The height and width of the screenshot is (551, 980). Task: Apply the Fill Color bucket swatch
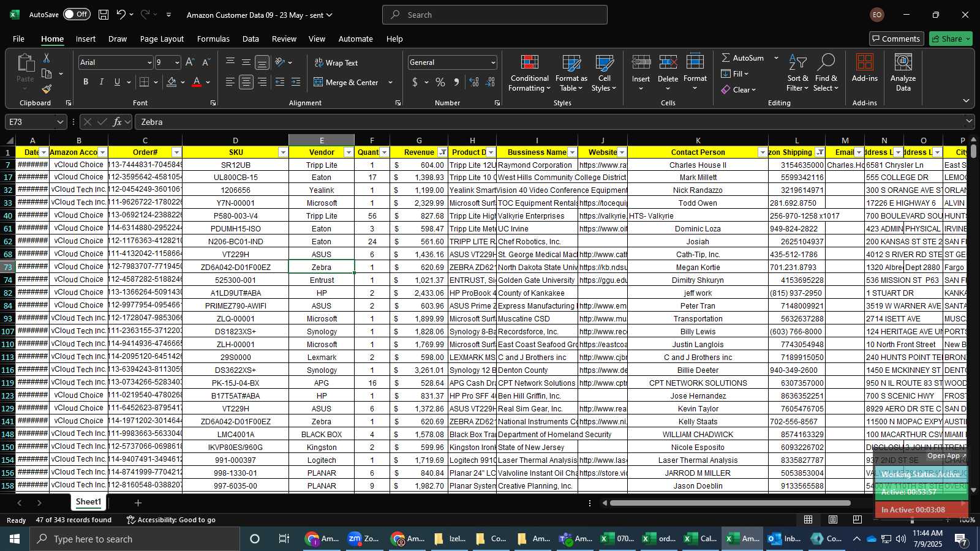(x=171, y=82)
